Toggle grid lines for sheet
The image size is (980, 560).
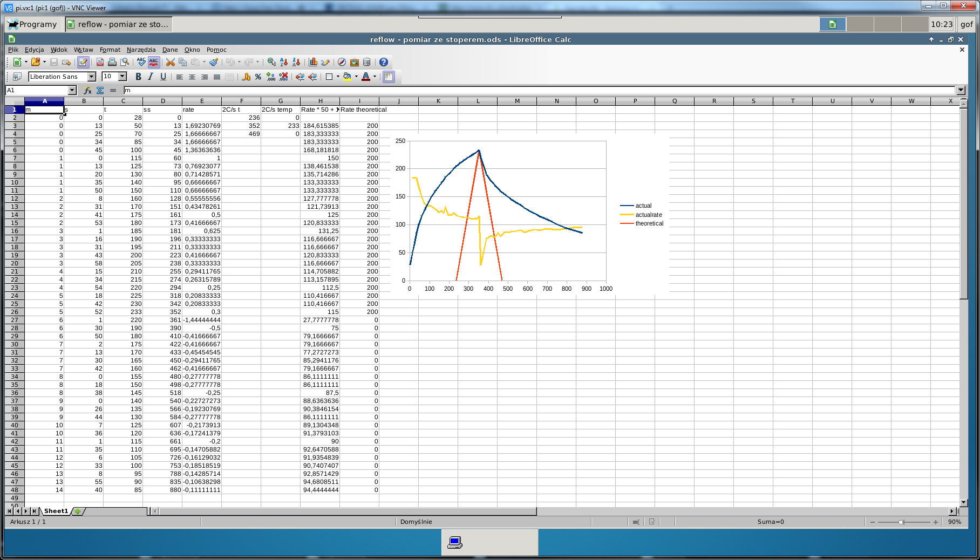[389, 77]
